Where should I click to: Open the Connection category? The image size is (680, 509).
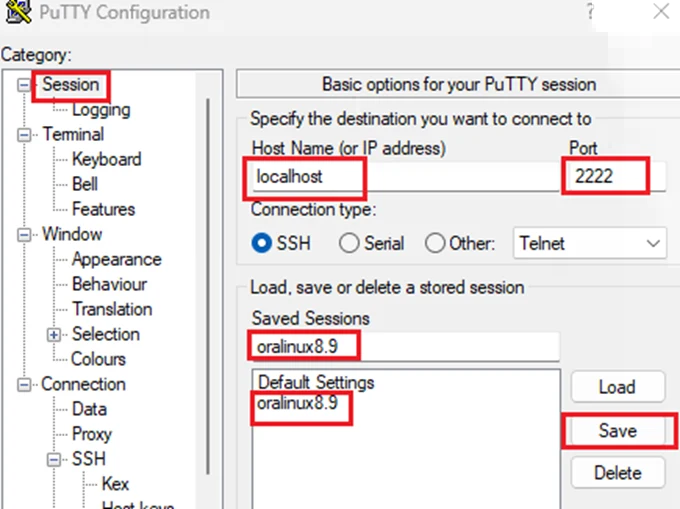click(83, 385)
